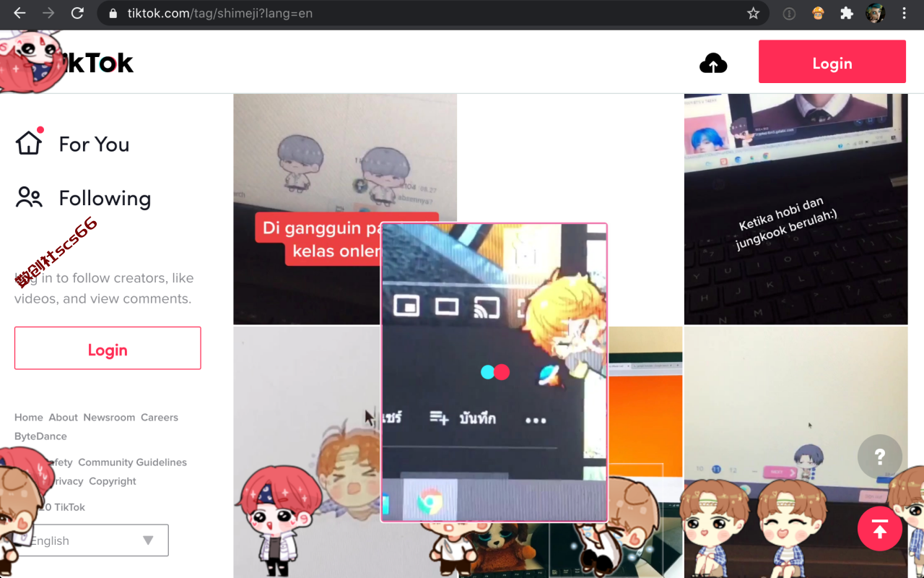
Task: Open the Chrome three-dot menu
Action: [904, 13]
